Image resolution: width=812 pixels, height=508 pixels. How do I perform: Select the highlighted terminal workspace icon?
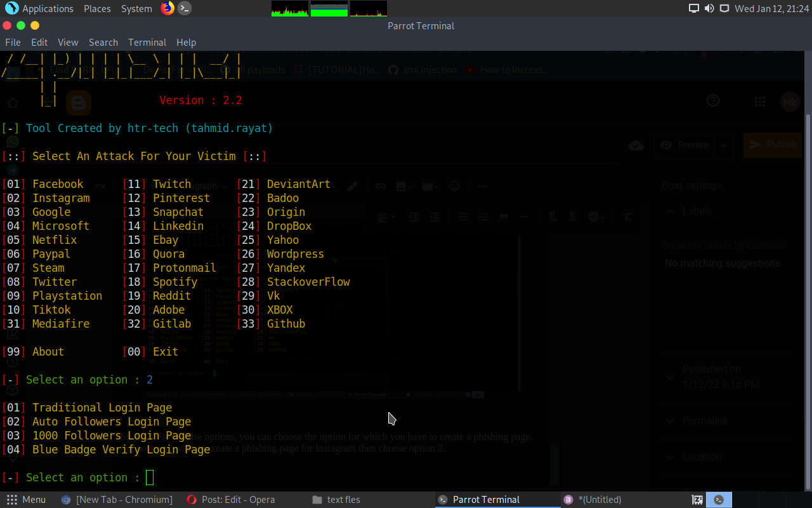(x=719, y=500)
